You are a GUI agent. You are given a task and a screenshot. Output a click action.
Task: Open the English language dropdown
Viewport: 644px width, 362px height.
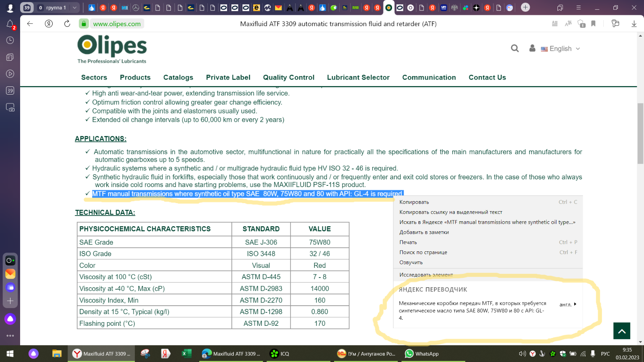point(561,49)
